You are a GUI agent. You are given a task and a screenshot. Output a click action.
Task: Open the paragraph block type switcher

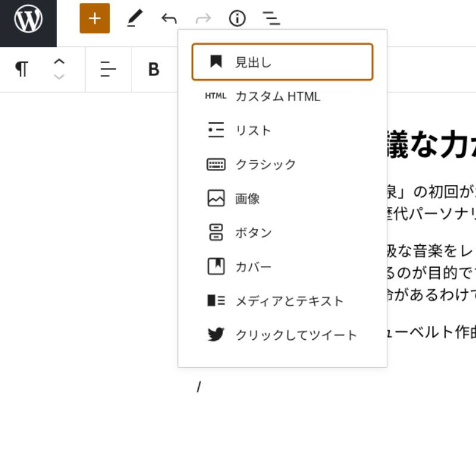coord(22,70)
